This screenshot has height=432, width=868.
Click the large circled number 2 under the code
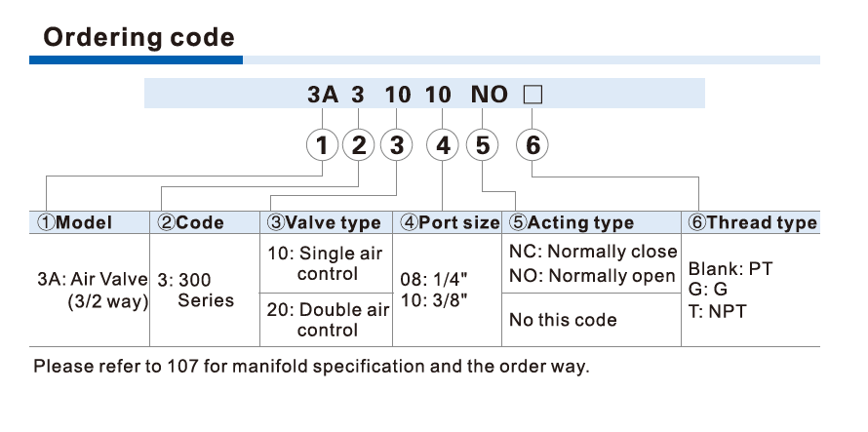tap(359, 146)
